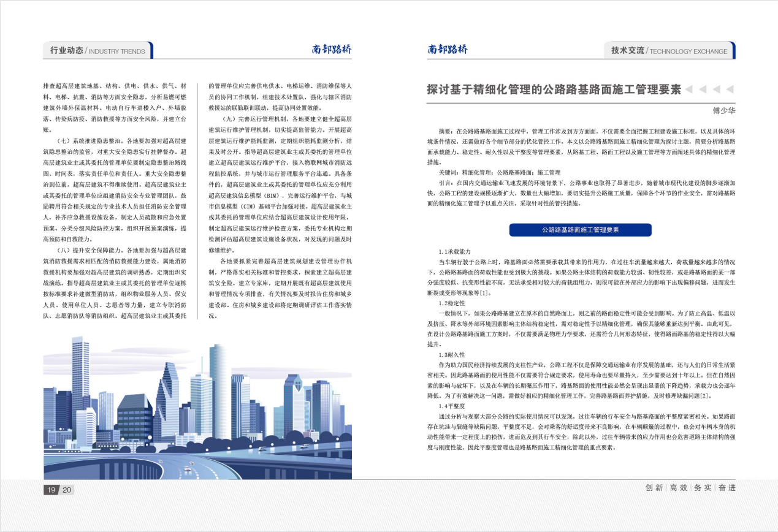Image resolution: width=778 pixels, height=532 pixels.
Task: Click the 南部路桥 logo on the right page
Action: (448, 50)
